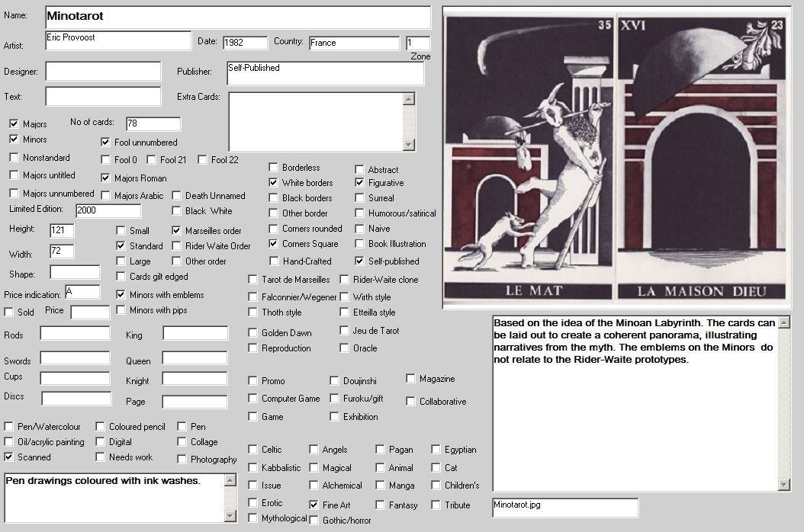
Task: Uncheck the Majors checkbox
Action: [14, 124]
